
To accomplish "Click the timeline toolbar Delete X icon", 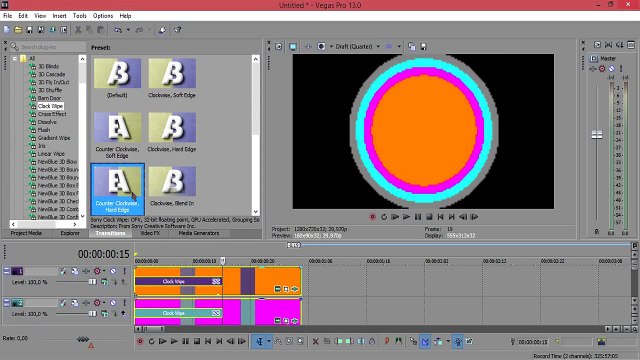I will [x=316, y=341].
